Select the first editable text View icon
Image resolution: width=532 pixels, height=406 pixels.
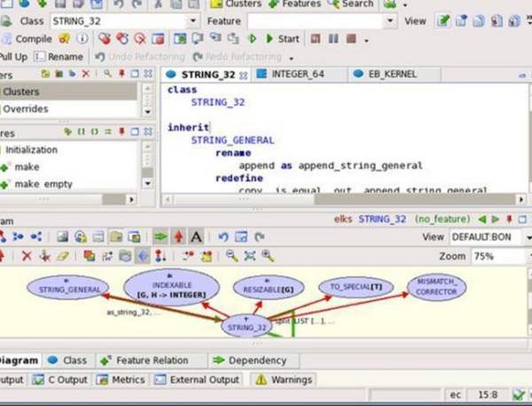click(442, 21)
